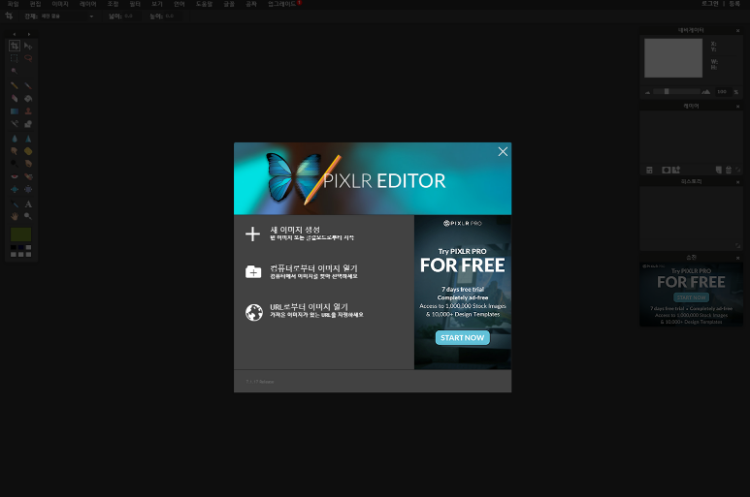Open layer settings icon in layers panel
The height and width of the screenshot is (497, 750).
tap(649, 170)
